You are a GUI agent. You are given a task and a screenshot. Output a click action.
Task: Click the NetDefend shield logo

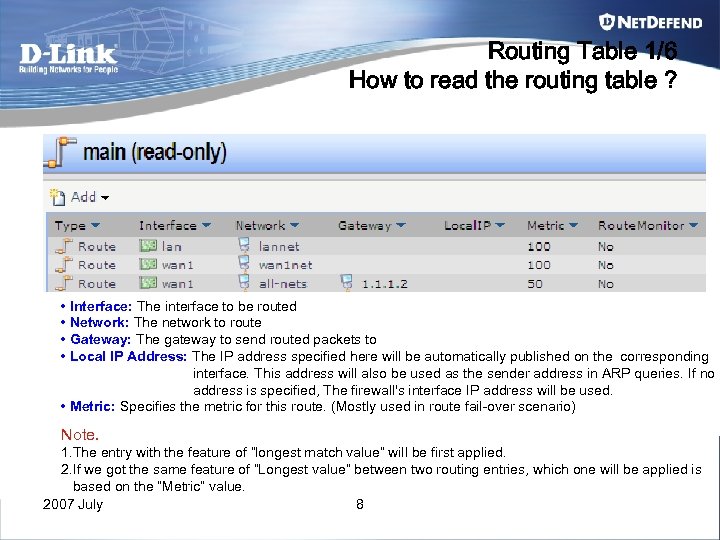[607, 22]
